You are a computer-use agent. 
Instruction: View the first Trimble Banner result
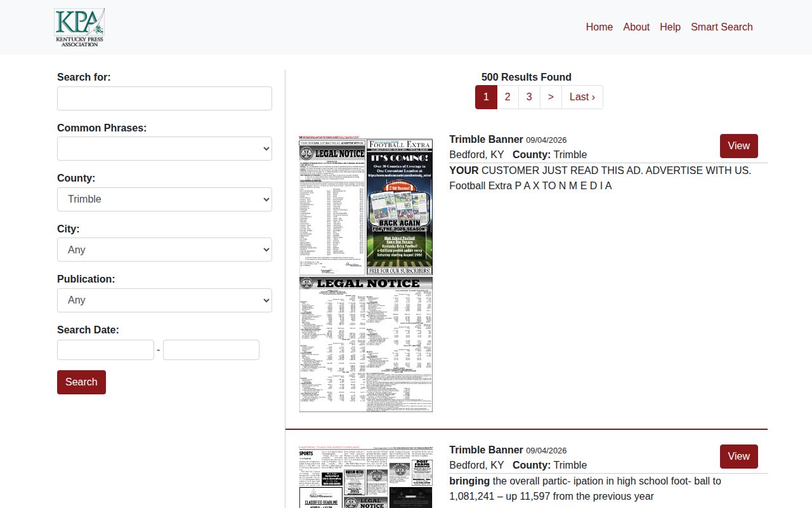[x=739, y=146]
